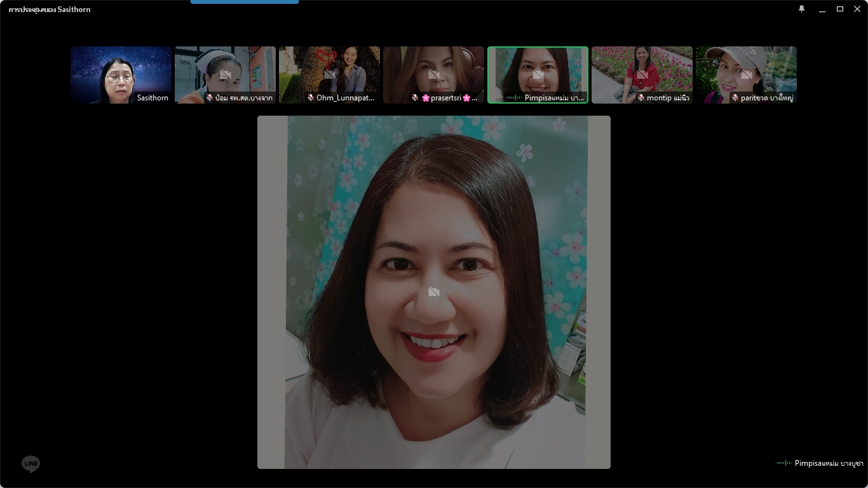
Task: Select the ป้อม รพ.สต.บางจาก participant thumbnail
Action: coord(225,73)
